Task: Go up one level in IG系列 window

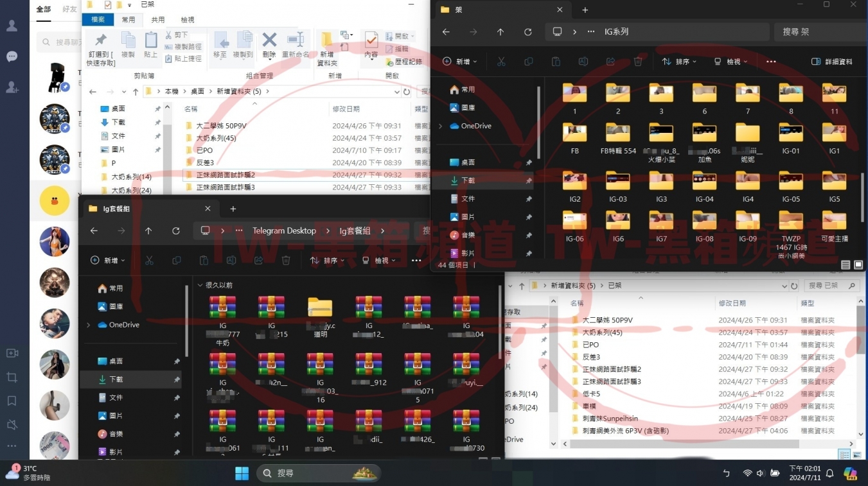Action: coord(500,31)
